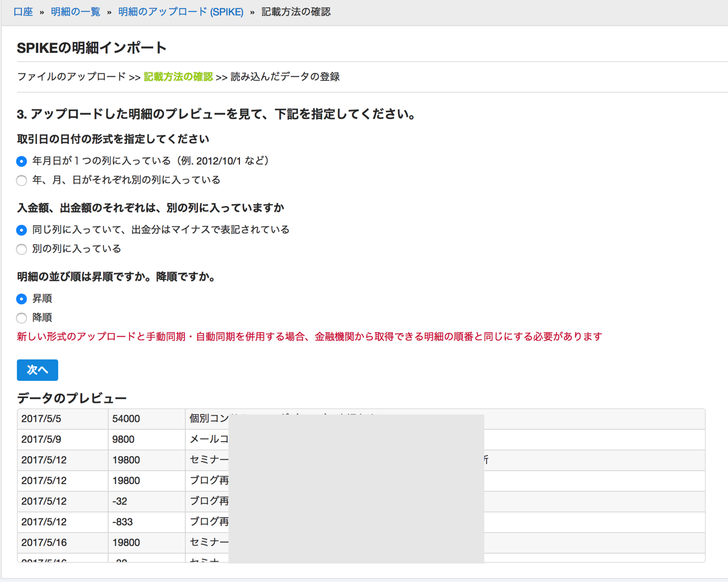Open 明細のアップロード (SPIKE) breadcrumb link
Image resolution: width=728 pixels, height=582 pixels.
180,12
